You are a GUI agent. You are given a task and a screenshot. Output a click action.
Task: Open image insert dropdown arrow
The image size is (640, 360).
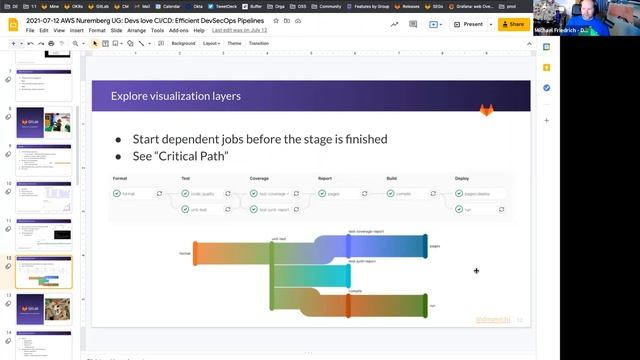122,43
